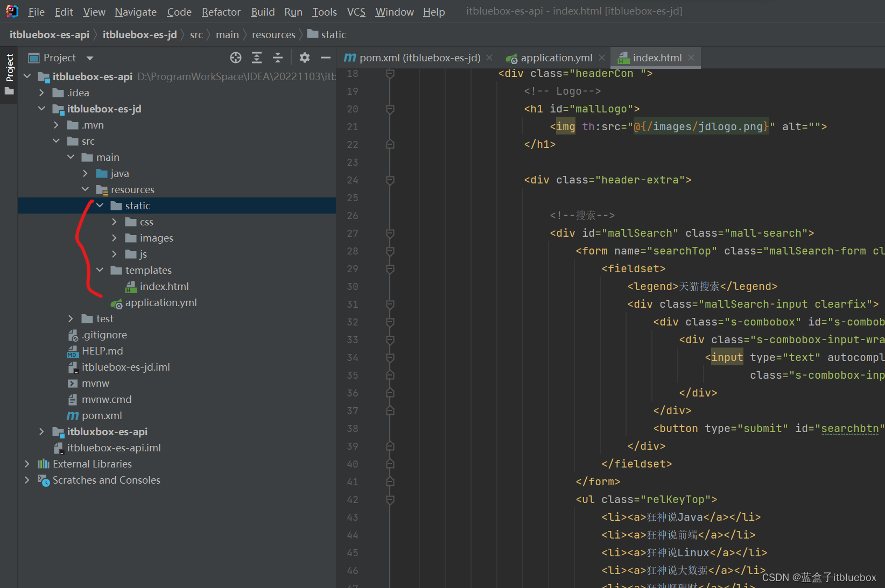Click the External Libraries icon
The width and height of the screenshot is (885, 588).
click(44, 464)
